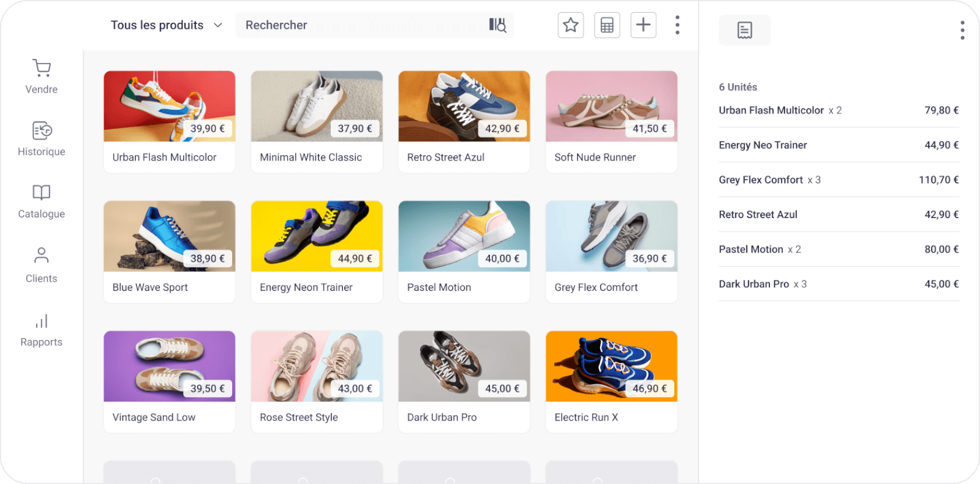Open the calculator keypad icon
This screenshot has height=484, width=980.
(x=607, y=25)
